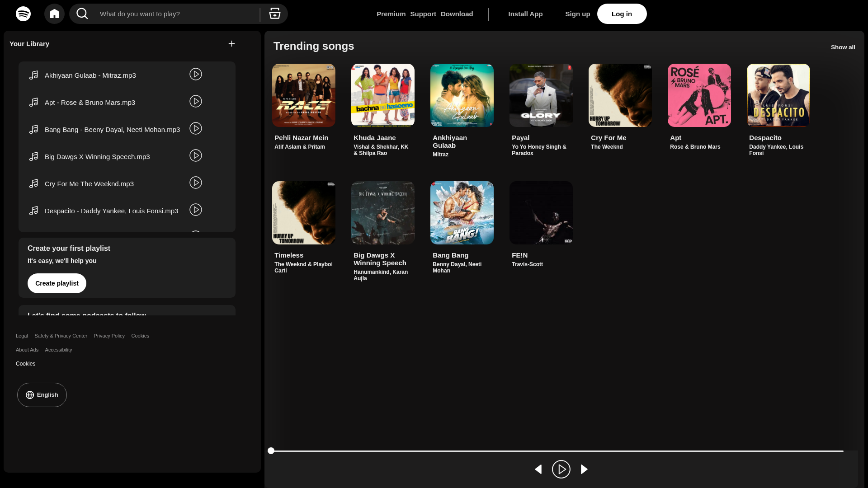The width and height of the screenshot is (868, 488).
Task: Click the Spotify logo icon
Action: (x=23, y=14)
